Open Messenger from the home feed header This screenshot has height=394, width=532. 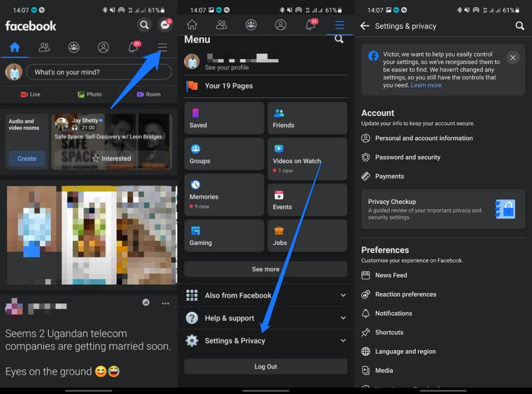click(165, 25)
